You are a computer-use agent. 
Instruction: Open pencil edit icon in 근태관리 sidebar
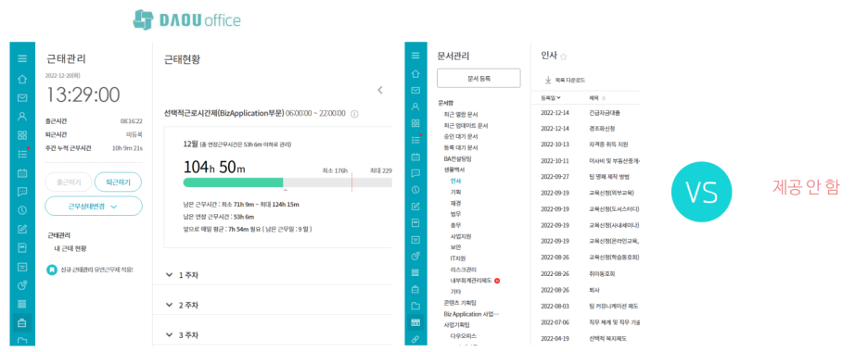click(x=22, y=229)
